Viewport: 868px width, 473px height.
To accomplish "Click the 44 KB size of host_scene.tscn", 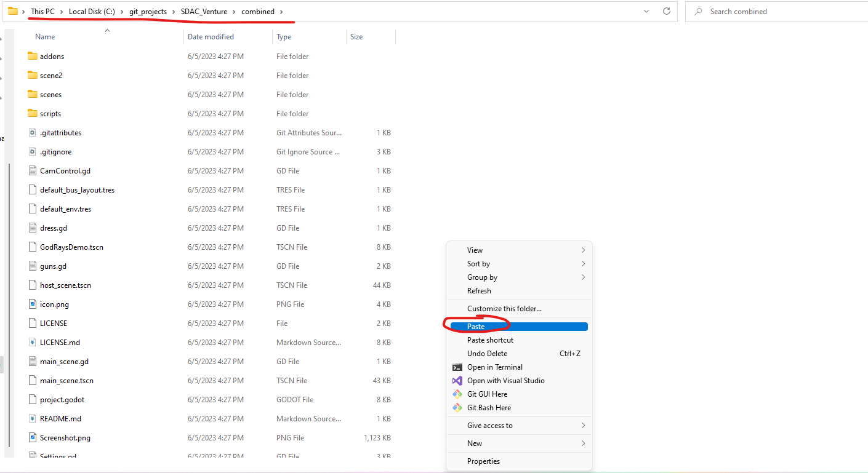I will click(x=382, y=285).
